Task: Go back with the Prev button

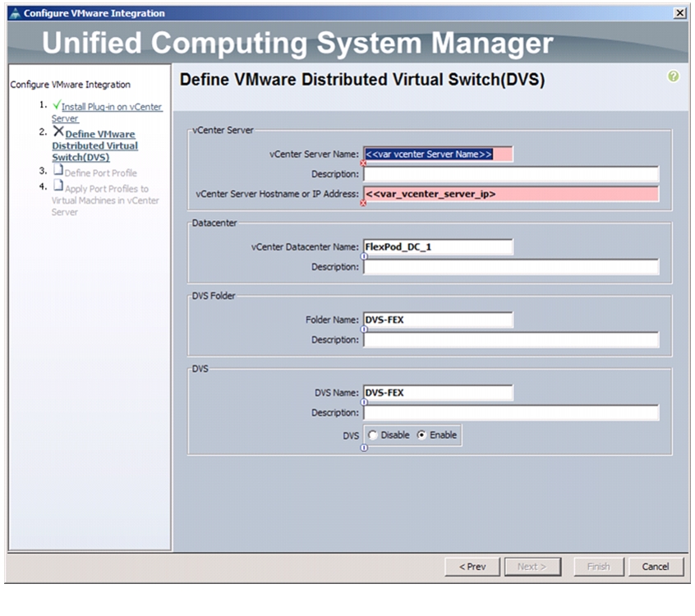Action: pos(472,567)
